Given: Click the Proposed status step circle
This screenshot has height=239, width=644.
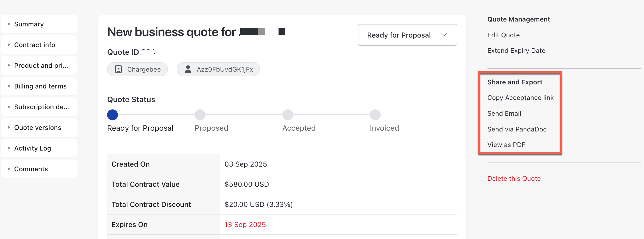Looking at the screenshot, I should coord(200,115).
